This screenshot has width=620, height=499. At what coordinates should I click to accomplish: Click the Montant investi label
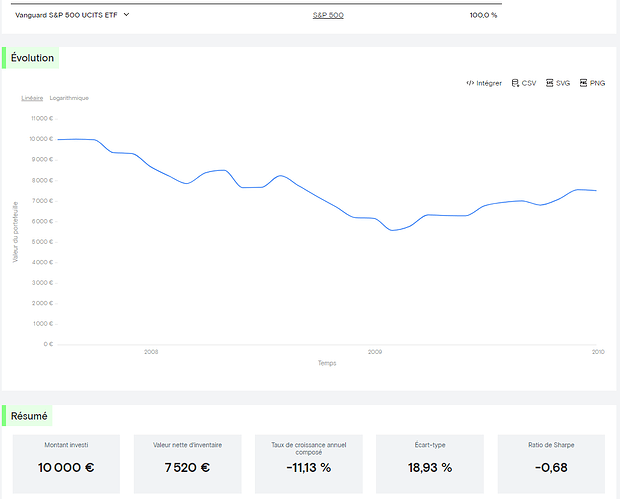click(x=66, y=445)
